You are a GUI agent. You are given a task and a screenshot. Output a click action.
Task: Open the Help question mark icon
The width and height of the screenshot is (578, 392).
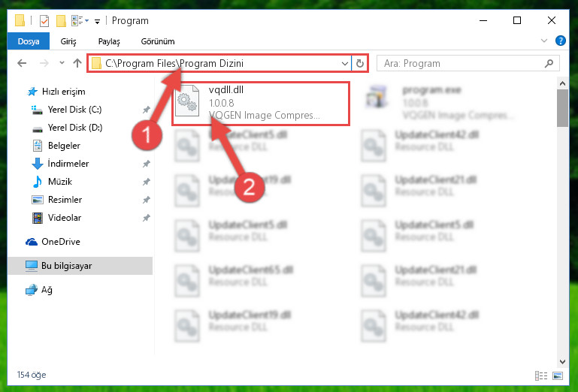[x=560, y=41]
